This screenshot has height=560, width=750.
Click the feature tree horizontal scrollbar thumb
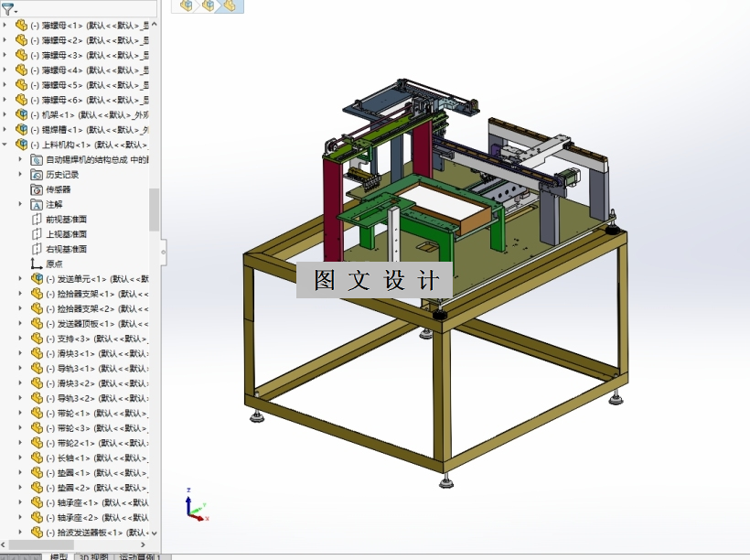[41, 544]
